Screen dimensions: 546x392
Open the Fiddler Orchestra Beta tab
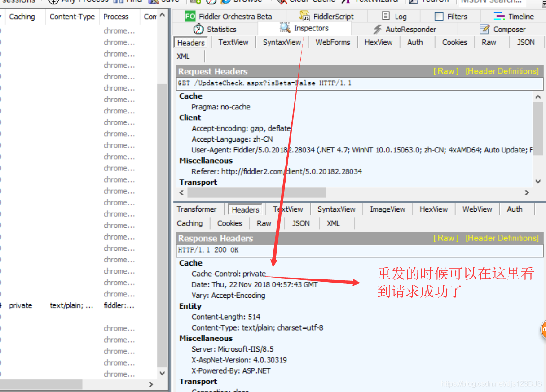coord(229,17)
